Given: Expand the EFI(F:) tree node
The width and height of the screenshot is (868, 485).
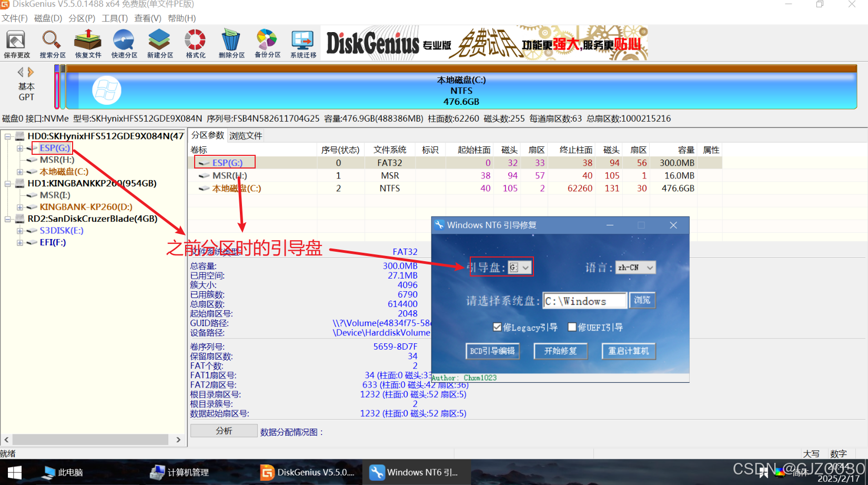Looking at the screenshot, I should pyautogui.click(x=20, y=243).
